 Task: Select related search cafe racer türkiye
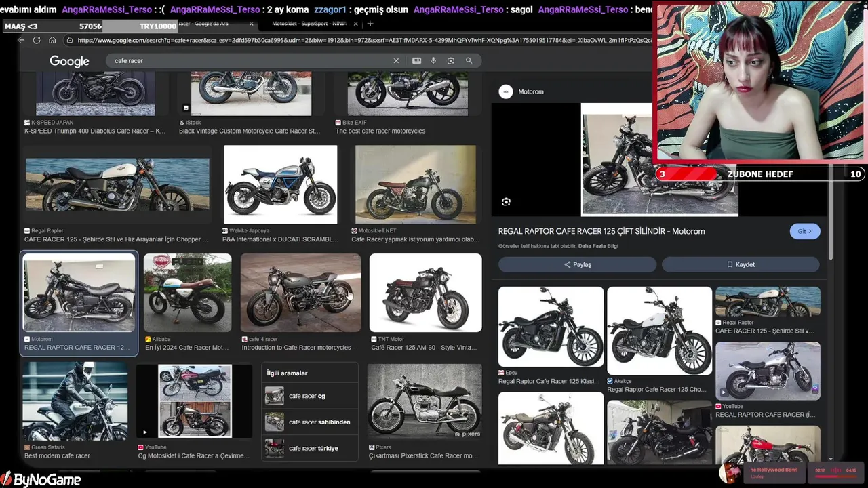point(309,448)
